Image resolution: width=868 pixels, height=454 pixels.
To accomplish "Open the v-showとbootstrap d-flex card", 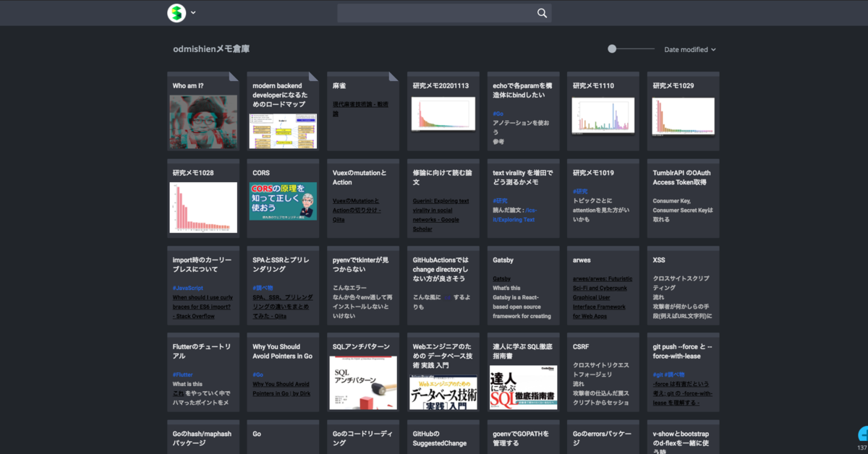I will coord(684,437).
